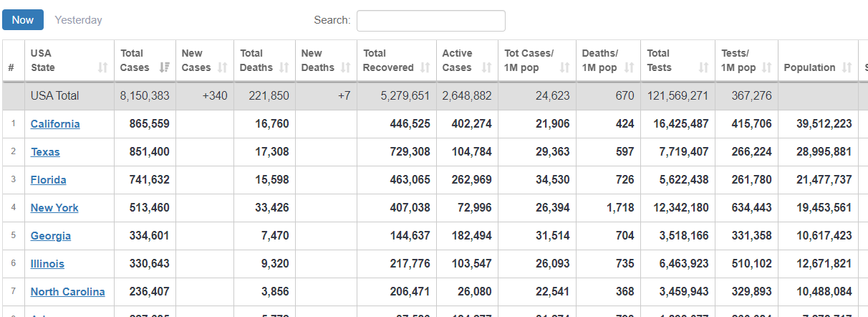Screen dimensions: 868x317
Task: Select the Now tab button
Action: click(x=23, y=20)
